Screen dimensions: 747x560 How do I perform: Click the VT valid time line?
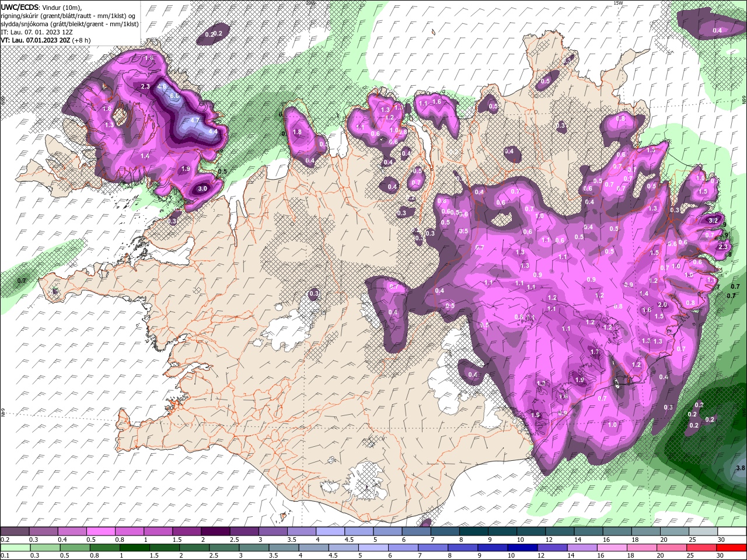pyautogui.click(x=46, y=40)
